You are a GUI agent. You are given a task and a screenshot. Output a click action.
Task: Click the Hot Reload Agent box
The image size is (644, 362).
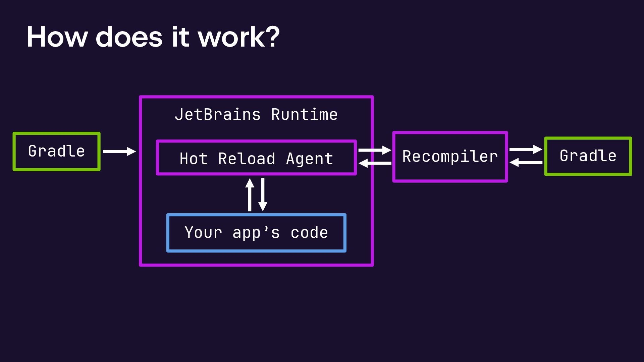point(256,158)
